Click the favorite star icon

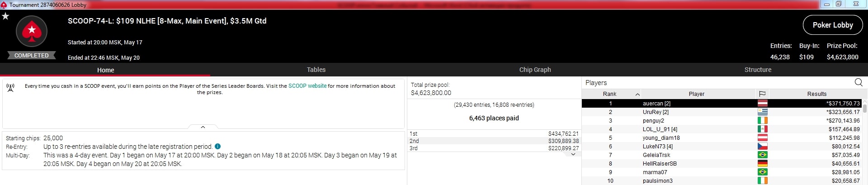(x=5, y=16)
